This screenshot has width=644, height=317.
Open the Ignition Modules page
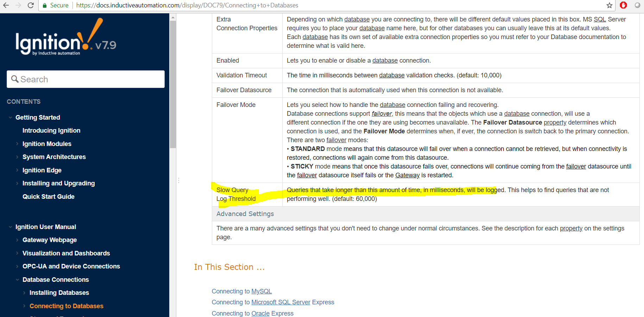[47, 144]
